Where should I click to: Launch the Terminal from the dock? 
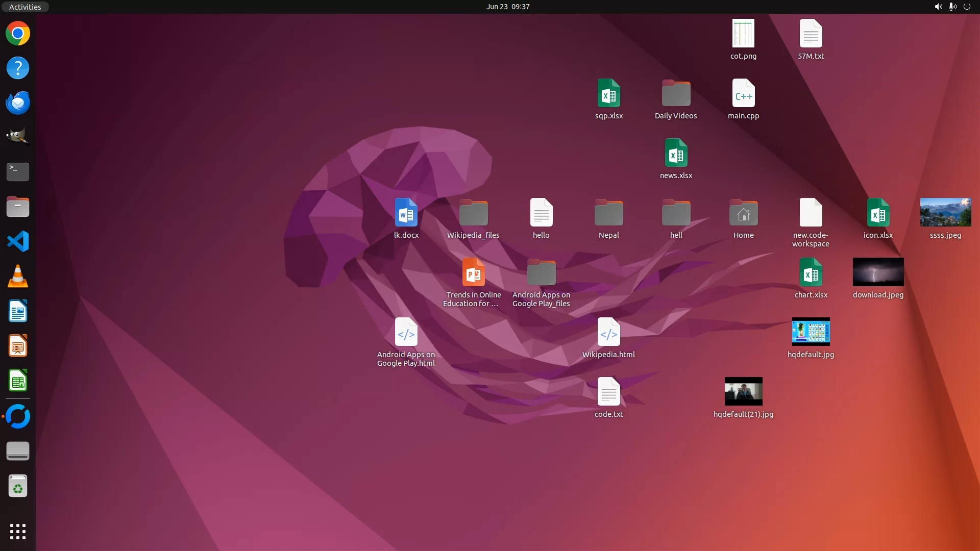[18, 172]
